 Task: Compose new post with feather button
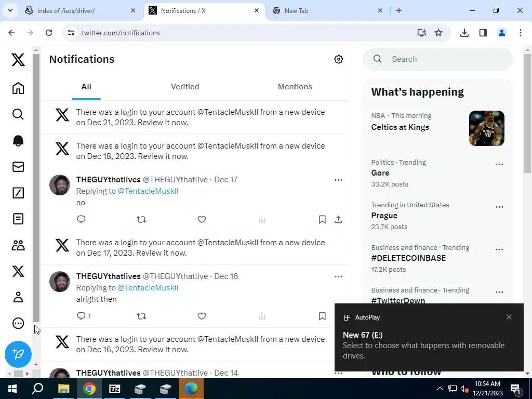(18, 354)
